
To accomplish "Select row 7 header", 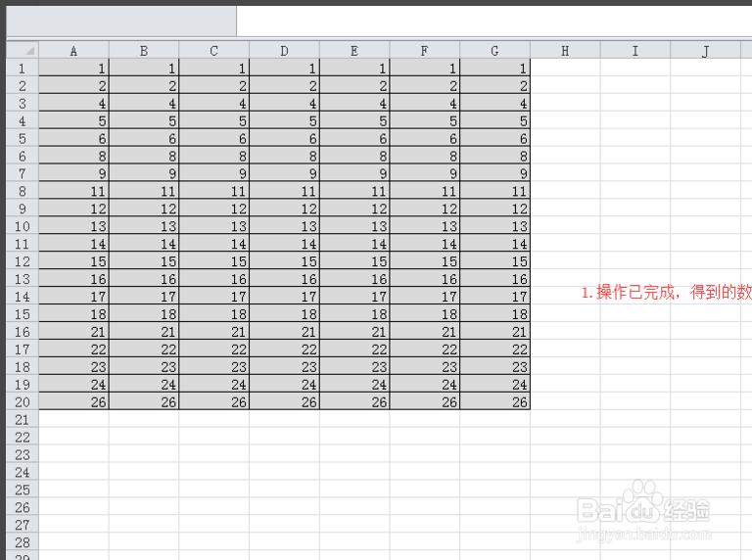I will pos(23,173).
